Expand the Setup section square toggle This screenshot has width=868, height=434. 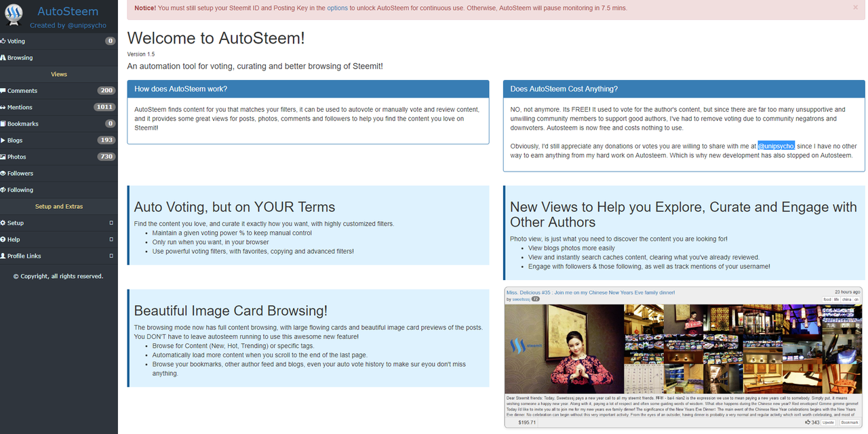pyautogui.click(x=111, y=222)
